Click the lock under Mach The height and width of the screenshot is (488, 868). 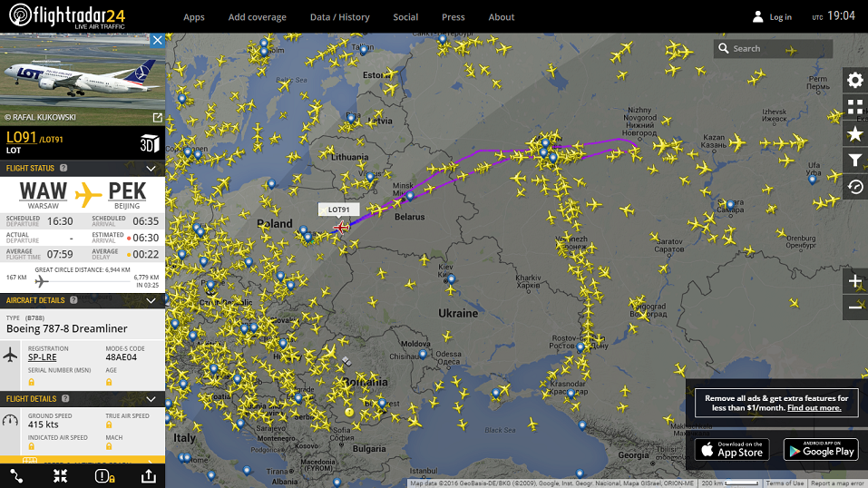pyautogui.click(x=109, y=446)
